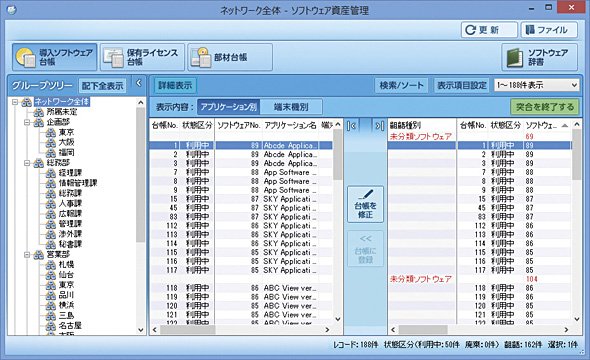Select 経理課 in the group tree
The image size is (590, 360).
coord(70,173)
